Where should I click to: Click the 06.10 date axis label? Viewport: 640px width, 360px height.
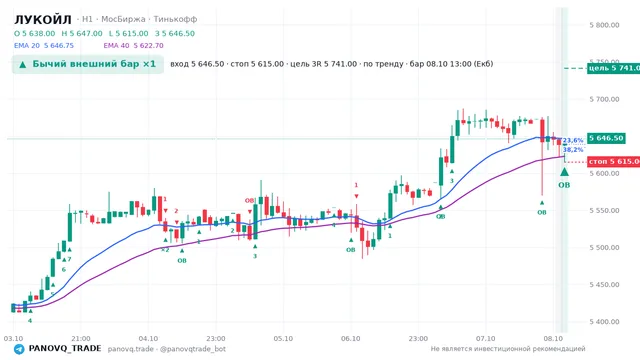(x=351, y=339)
